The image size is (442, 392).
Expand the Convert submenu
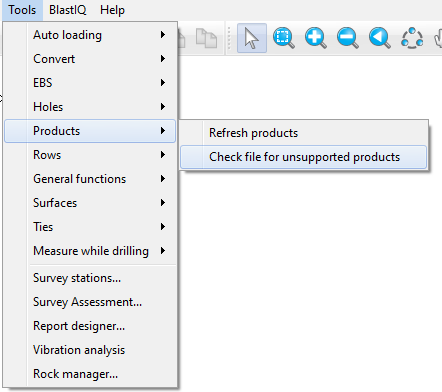click(x=90, y=59)
